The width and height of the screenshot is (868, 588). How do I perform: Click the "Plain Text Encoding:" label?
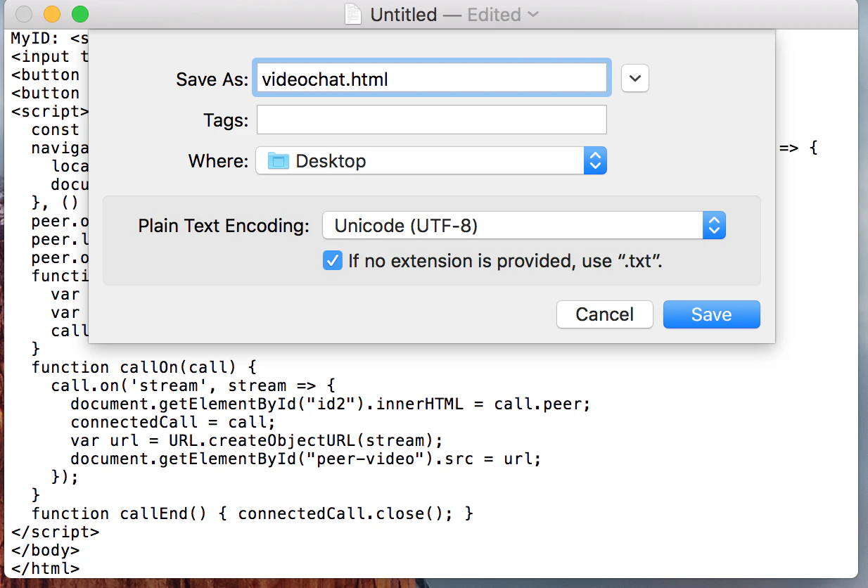coord(224,226)
